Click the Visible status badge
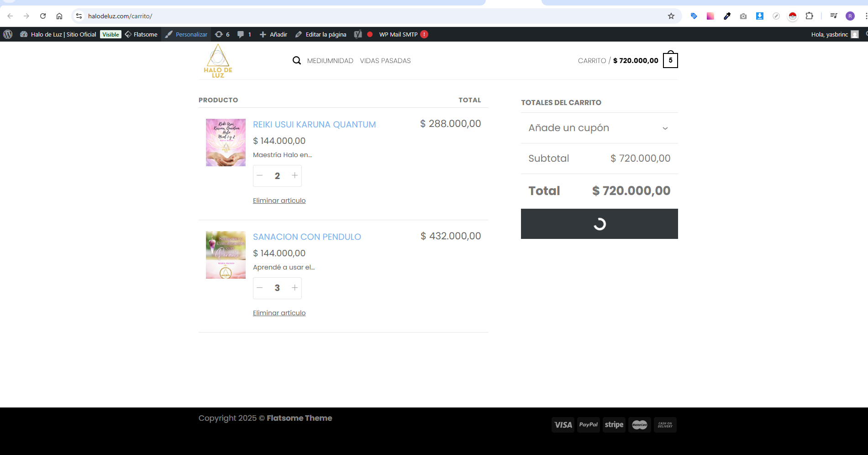The image size is (868, 455). coord(110,34)
